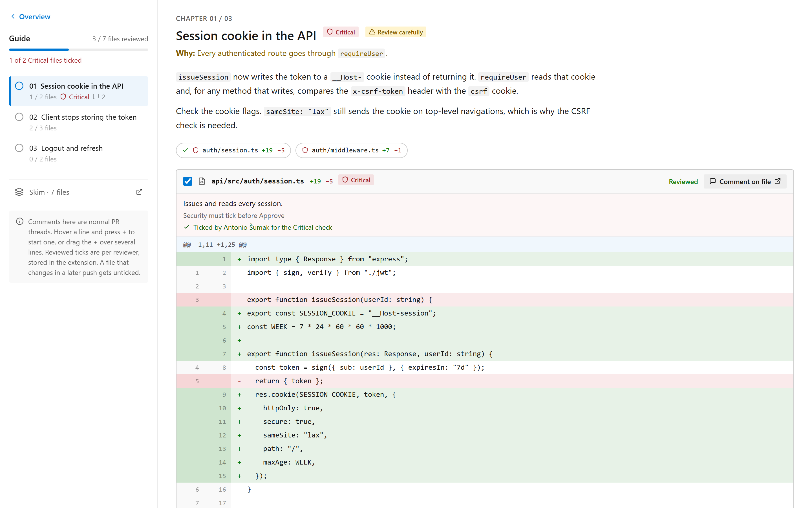Go back to Overview link
The width and height of the screenshot is (812, 508).
click(x=30, y=16)
